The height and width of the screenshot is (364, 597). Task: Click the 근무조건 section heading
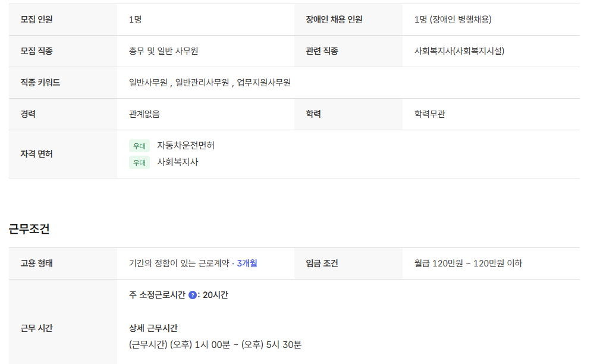point(29,228)
